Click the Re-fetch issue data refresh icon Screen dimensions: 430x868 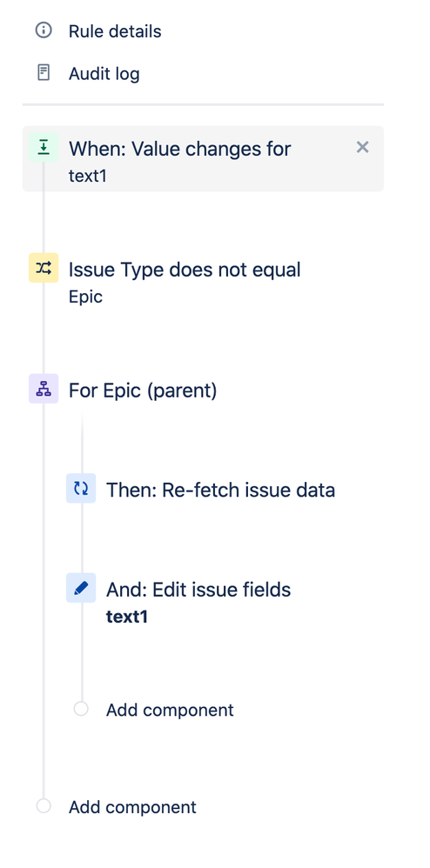pyautogui.click(x=81, y=488)
